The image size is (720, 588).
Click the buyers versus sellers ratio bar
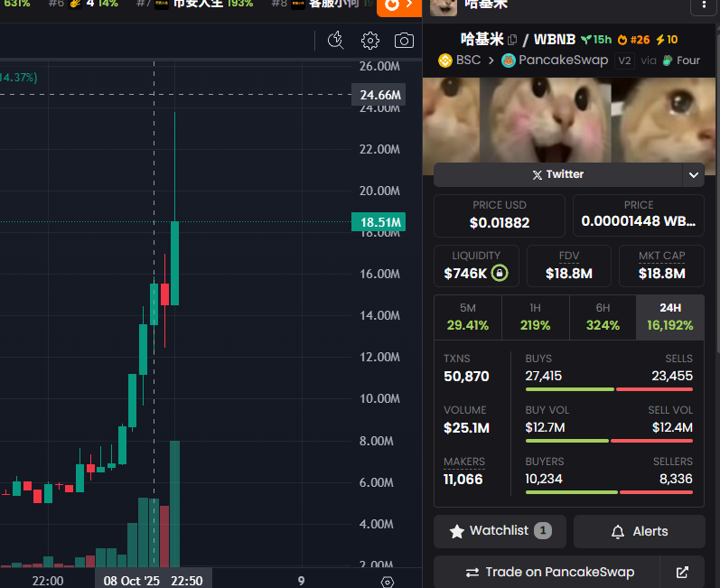coord(609,492)
